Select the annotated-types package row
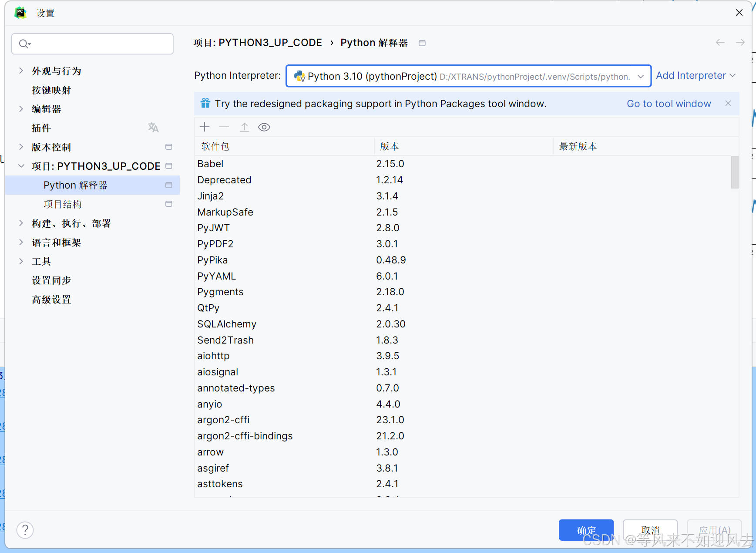This screenshot has height=553, width=756. [463, 388]
